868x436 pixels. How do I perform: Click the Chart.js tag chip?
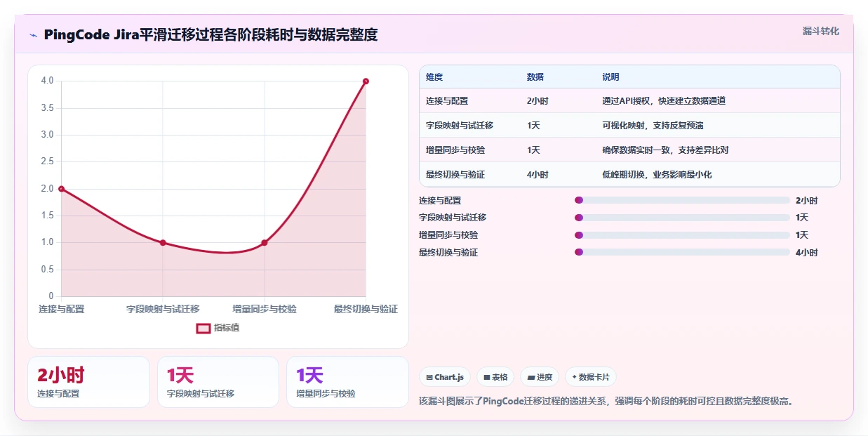tap(445, 377)
